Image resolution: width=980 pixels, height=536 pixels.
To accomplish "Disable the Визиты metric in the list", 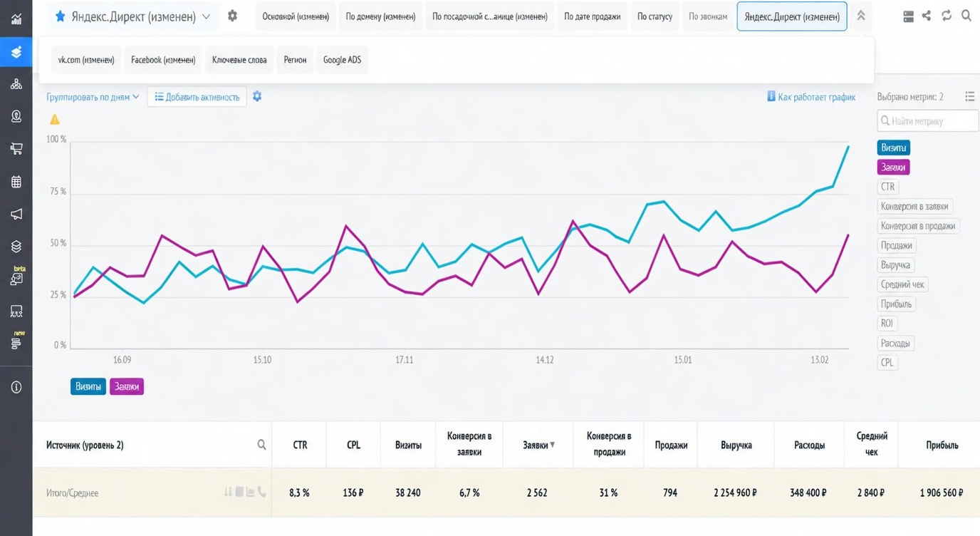I will point(894,148).
